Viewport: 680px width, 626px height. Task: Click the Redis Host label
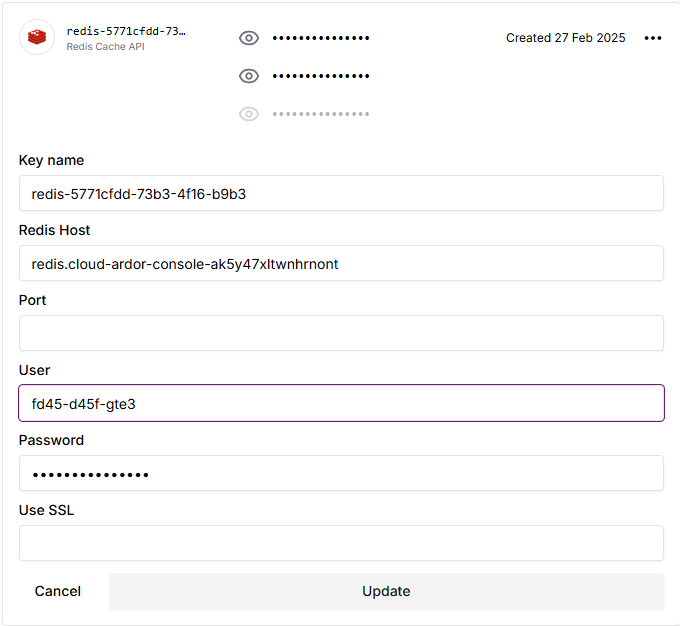(54, 230)
